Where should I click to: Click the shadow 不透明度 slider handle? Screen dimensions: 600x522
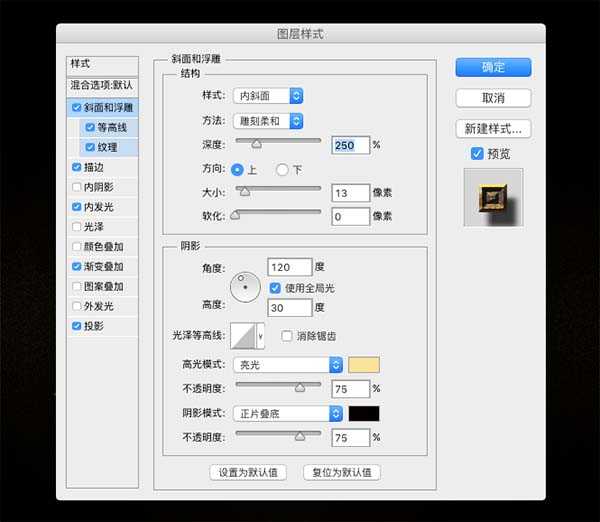[300, 436]
